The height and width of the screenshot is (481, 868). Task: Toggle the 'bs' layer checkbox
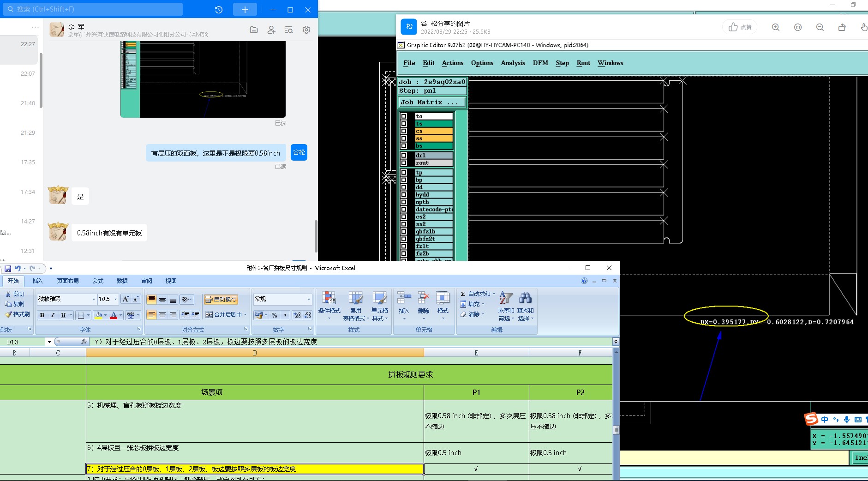click(404, 146)
